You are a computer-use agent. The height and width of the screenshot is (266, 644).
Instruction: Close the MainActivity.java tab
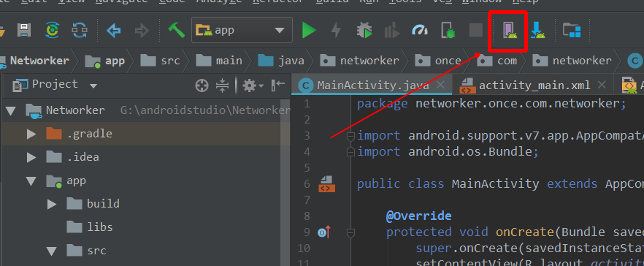(x=440, y=85)
